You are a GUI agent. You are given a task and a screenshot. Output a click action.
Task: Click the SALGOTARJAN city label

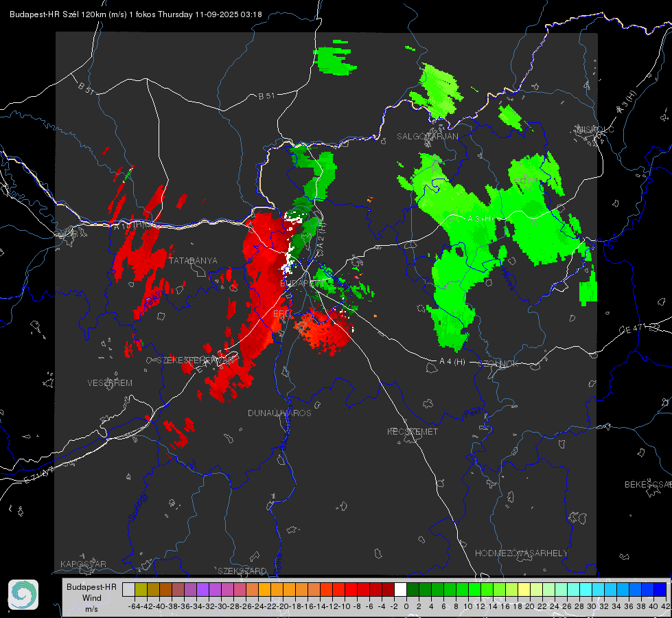427,137
